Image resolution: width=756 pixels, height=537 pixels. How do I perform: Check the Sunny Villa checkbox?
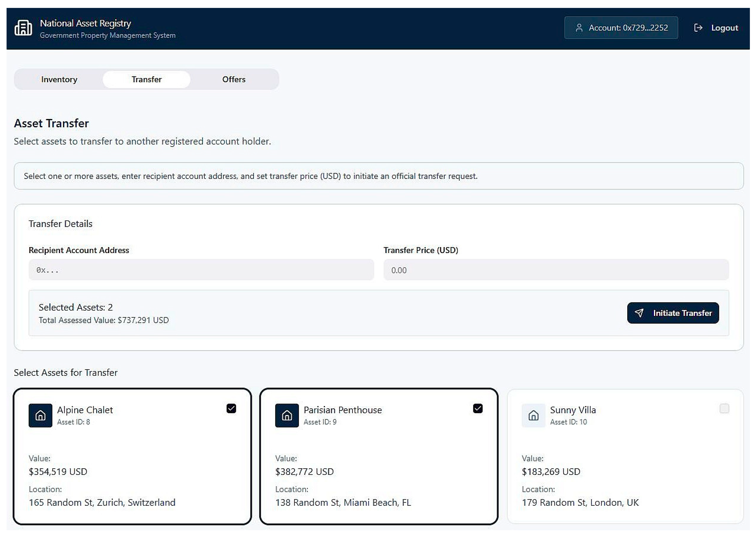[724, 408]
